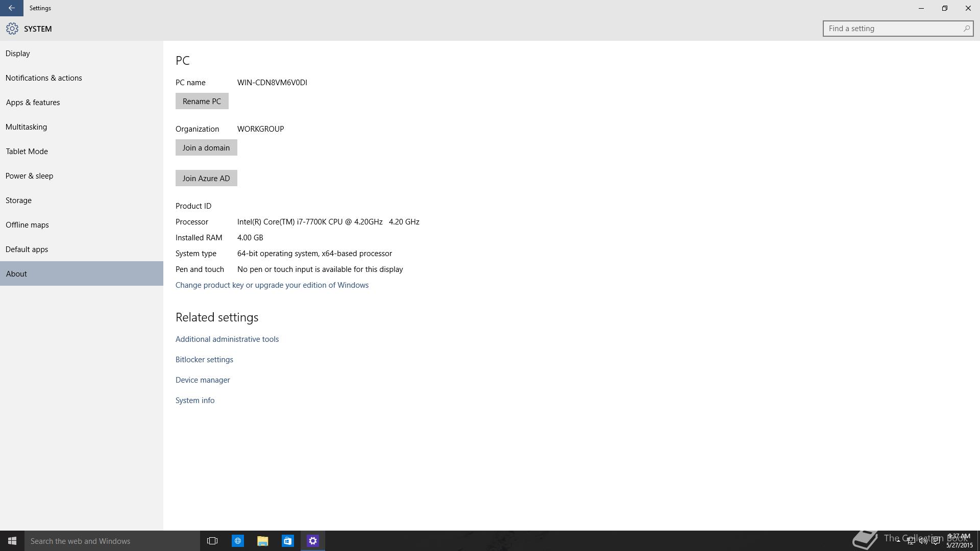Go back using the Settings back arrow
Screen dimensions: 980x551
point(11,8)
